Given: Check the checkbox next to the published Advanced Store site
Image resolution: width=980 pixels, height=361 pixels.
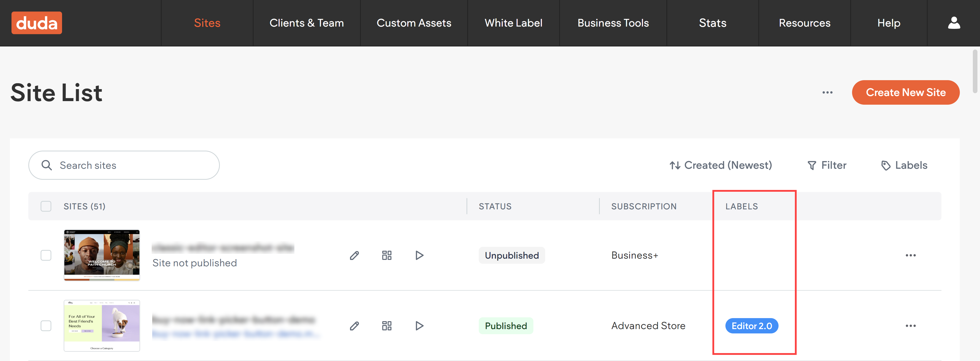Looking at the screenshot, I should point(46,326).
